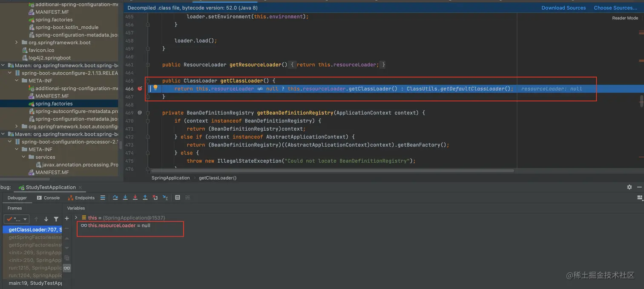
Task: Click the favicon.ico file icon
Action: [x=25, y=50]
